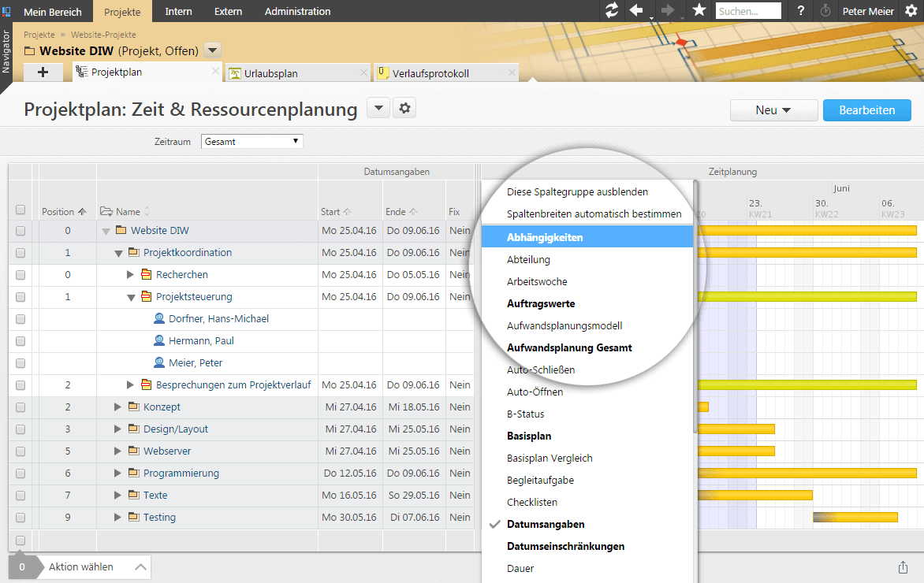Screen dimensions: 924x583
Task: Click the back navigation arrow icon
Action: [x=636, y=11]
